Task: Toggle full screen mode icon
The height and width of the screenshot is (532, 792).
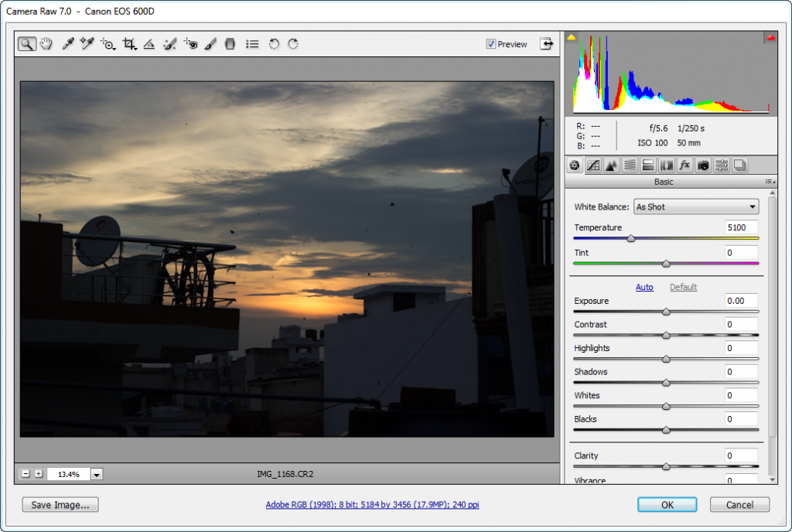Action: [x=547, y=44]
